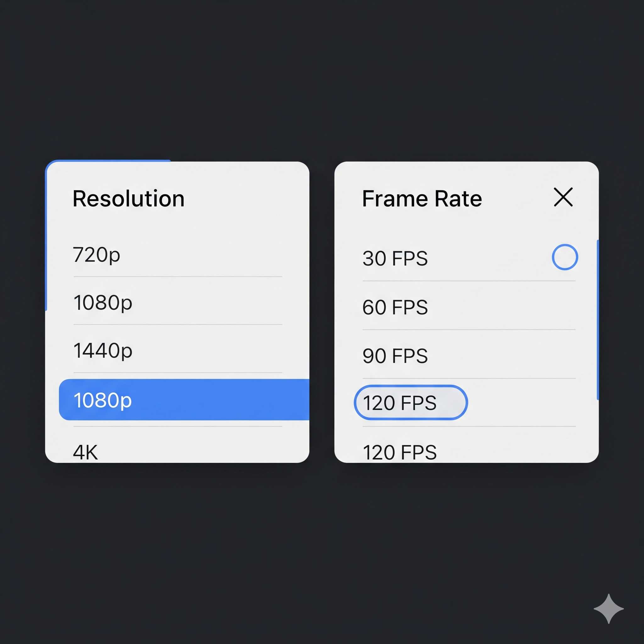Select the radio circle beside 30 FPS
The width and height of the screenshot is (644, 644).
(565, 257)
